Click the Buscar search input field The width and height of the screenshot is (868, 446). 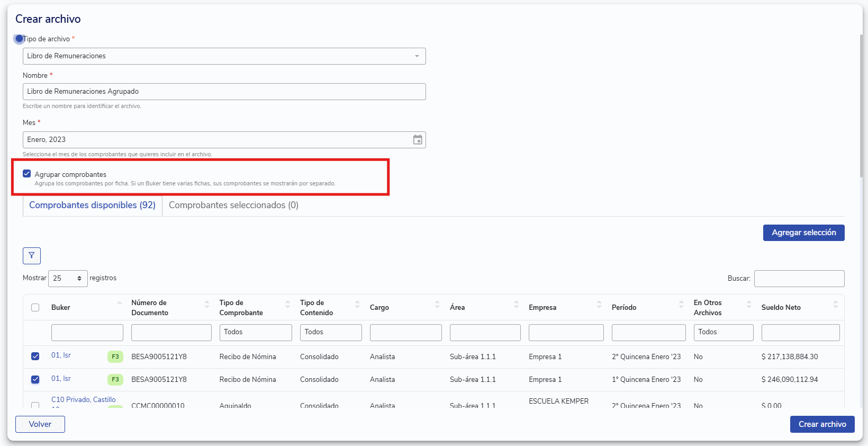799,279
